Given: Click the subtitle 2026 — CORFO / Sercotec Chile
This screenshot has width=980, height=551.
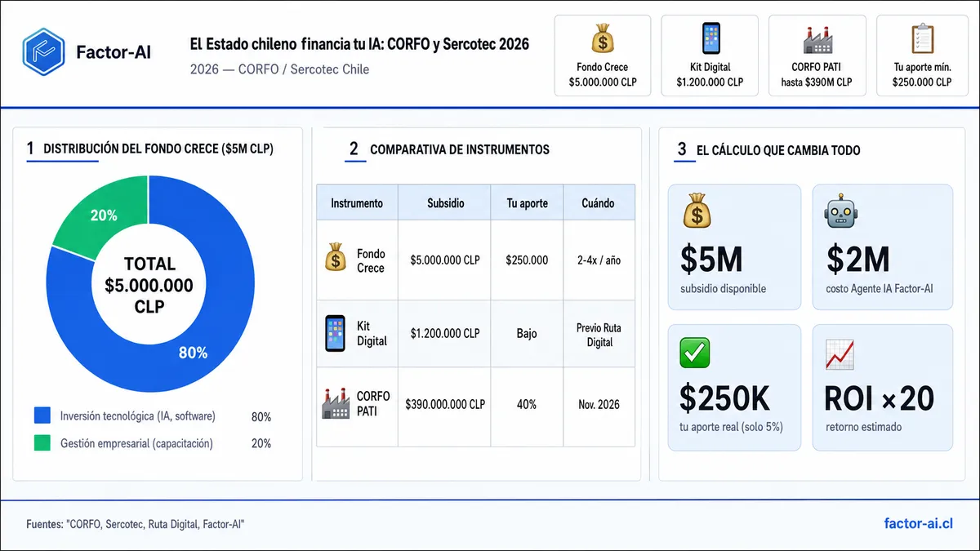Looking at the screenshot, I should coord(279,69).
